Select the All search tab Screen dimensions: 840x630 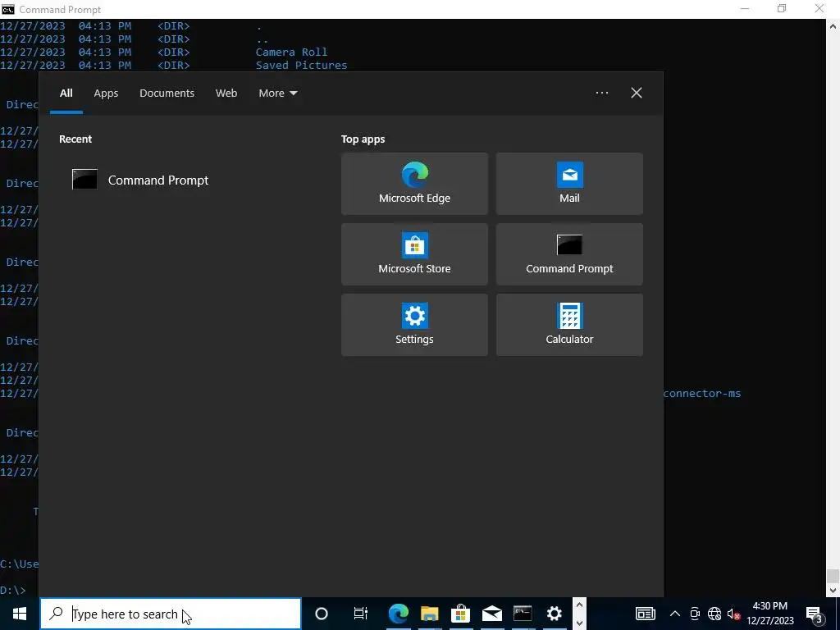(x=66, y=94)
